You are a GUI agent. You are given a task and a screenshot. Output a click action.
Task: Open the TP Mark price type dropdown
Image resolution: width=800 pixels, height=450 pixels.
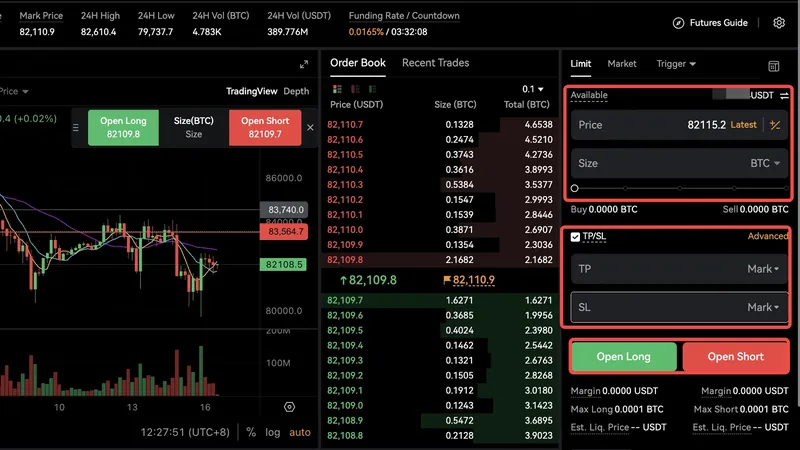point(763,269)
